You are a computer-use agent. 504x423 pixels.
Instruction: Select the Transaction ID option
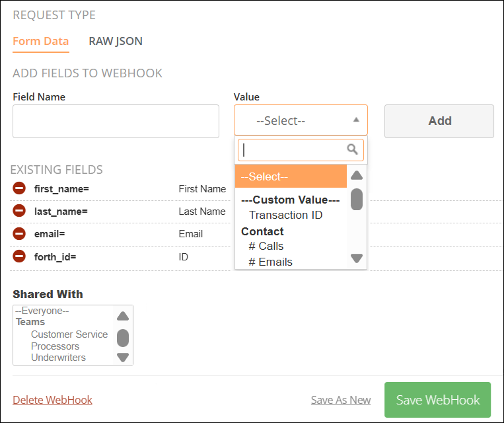pos(286,215)
